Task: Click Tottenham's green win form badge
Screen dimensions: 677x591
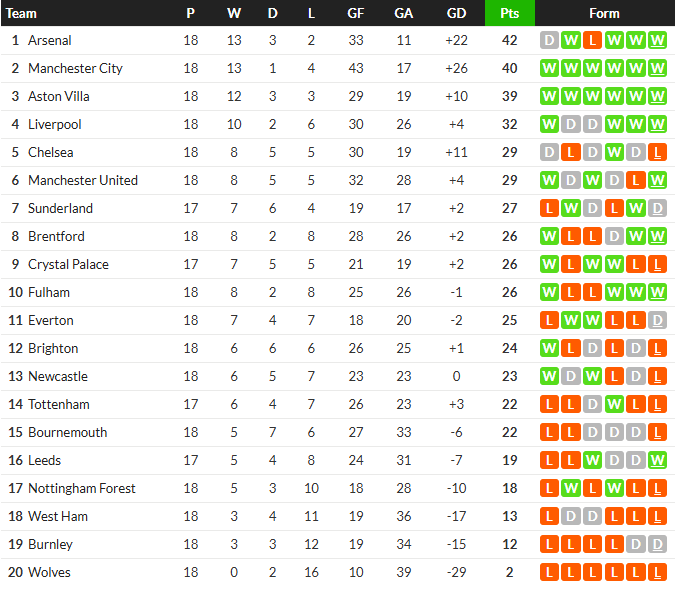Action: pyautogui.click(x=614, y=405)
